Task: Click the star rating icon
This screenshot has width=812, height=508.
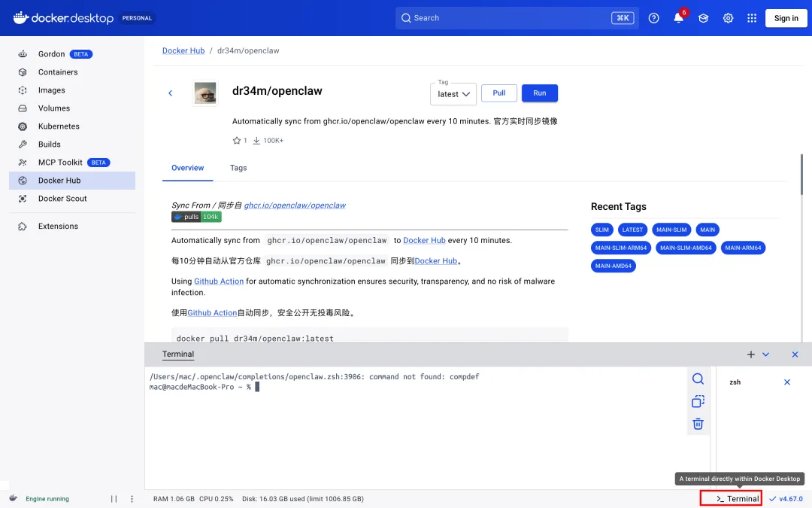Action: click(237, 141)
